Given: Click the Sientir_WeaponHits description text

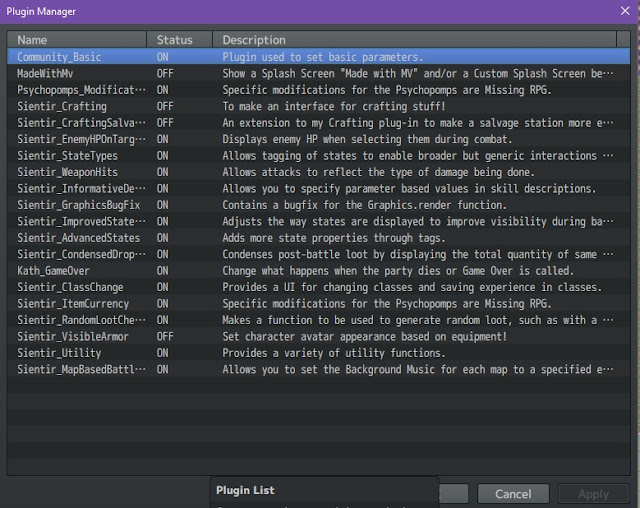Looking at the screenshot, I should click(x=378, y=172).
